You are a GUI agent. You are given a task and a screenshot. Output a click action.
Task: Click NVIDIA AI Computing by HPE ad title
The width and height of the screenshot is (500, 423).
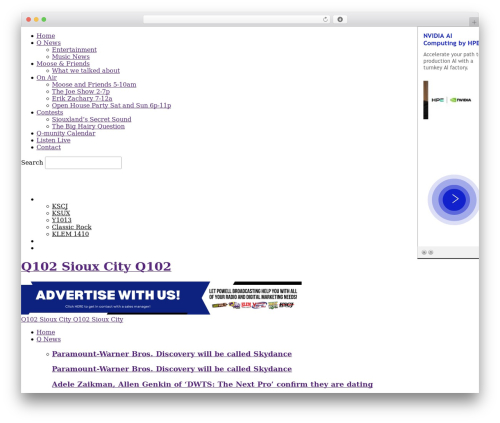[x=451, y=40]
